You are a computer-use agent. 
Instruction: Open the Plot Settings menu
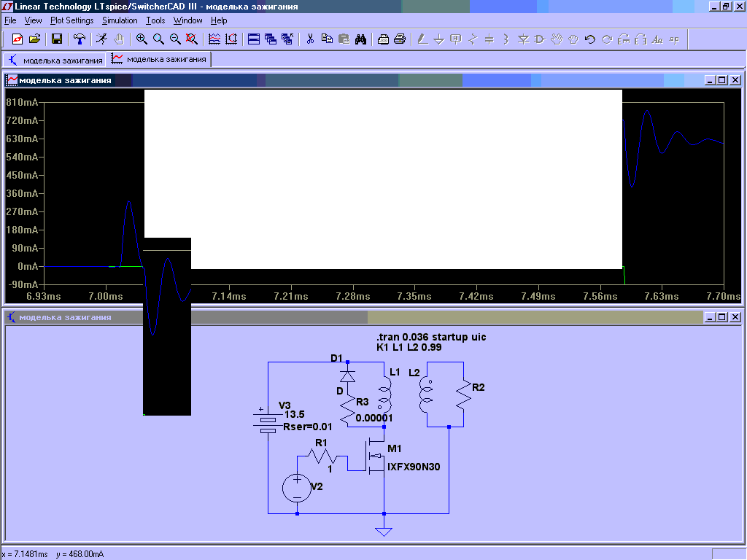(x=71, y=20)
